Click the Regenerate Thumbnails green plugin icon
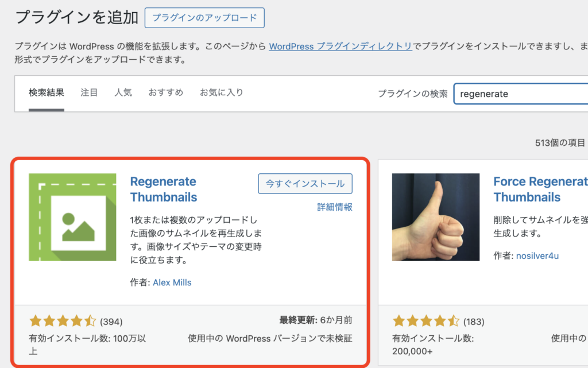588x368 pixels. pos(72,217)
